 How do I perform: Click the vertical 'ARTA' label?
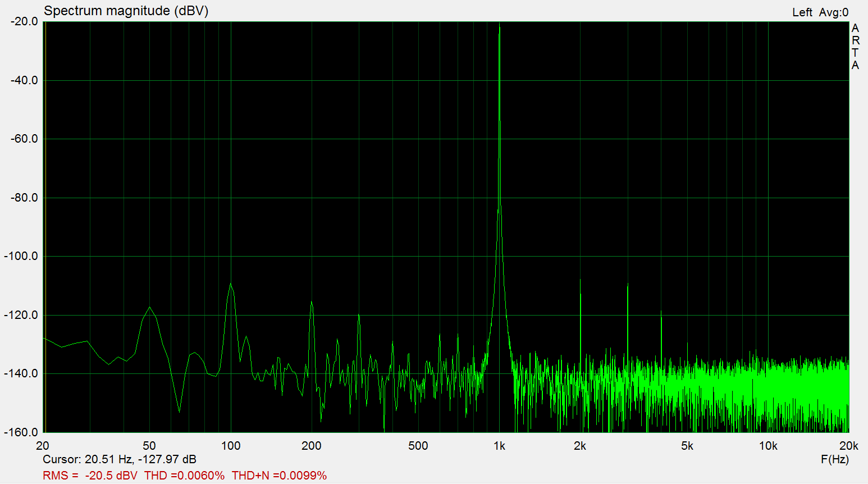[x=855, y=47]
